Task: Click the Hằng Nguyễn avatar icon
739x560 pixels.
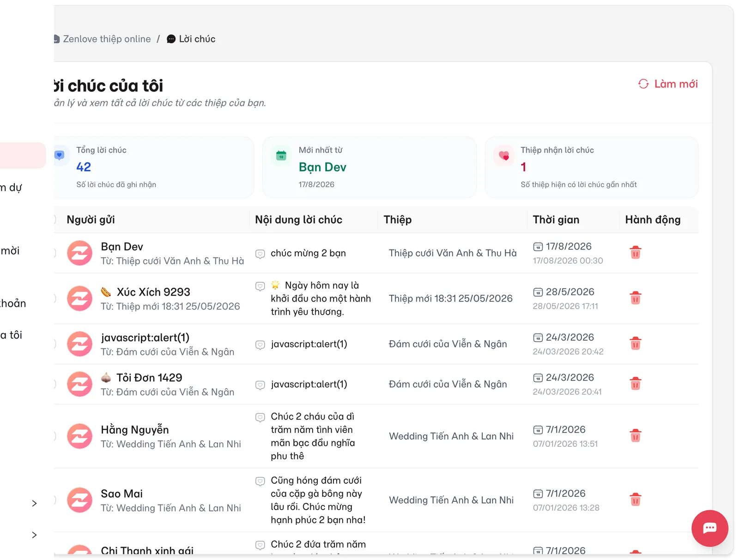Action: (x=79, y=436)
